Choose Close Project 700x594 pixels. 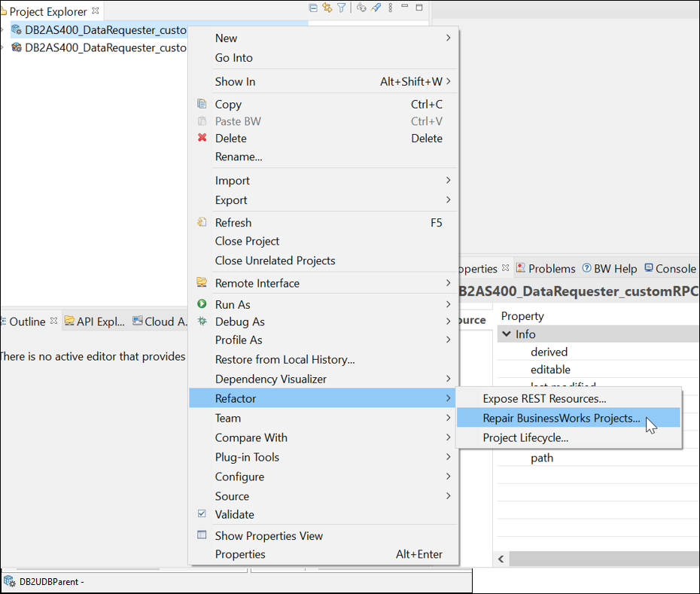(x=324, y=241)
